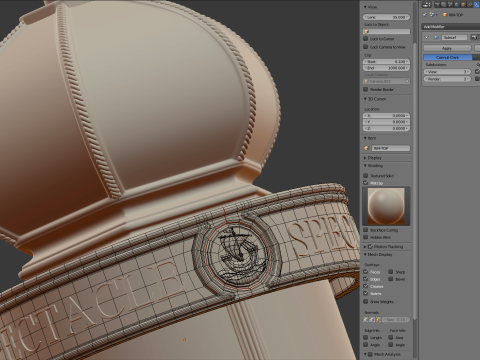Viewport: 480px width, 360px height.
Task: Uncheck the Faces overlay checkbox
Action: [x=366, y=272]
